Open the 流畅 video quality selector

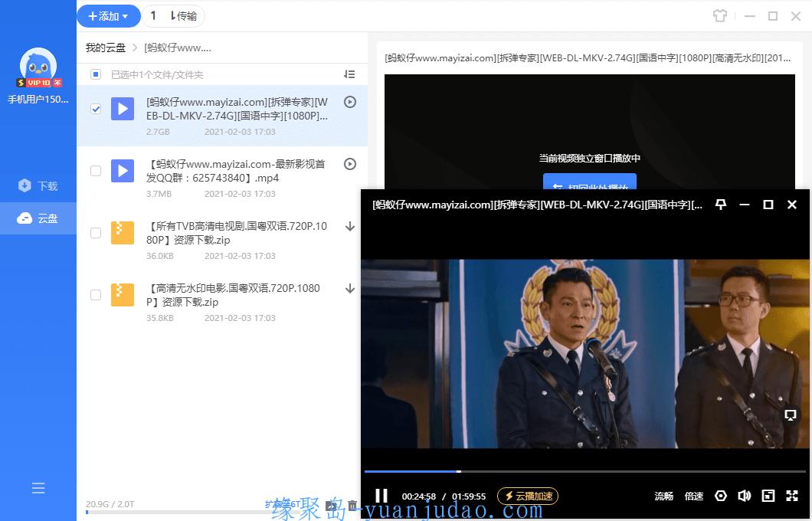point(663,496)
